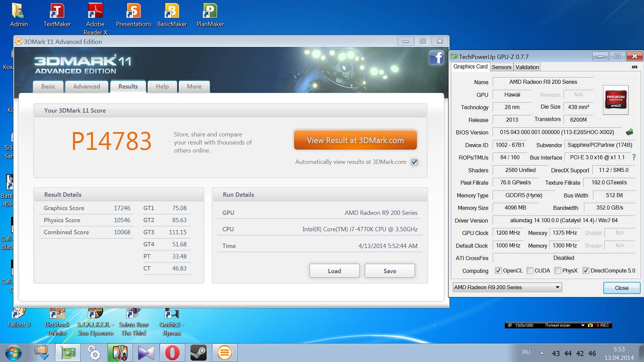Toggle the PhysX checkbox
Screen dimensions: 644x362
pos(558,271)
